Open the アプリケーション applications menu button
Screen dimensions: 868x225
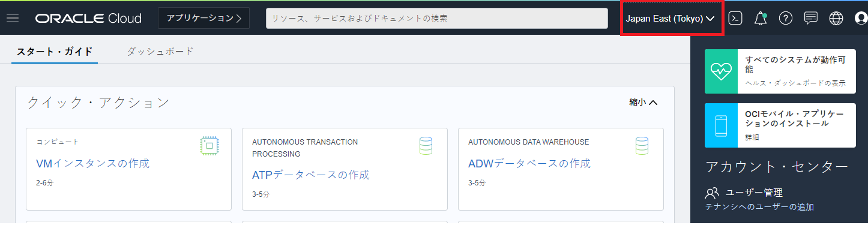point(204,18)
